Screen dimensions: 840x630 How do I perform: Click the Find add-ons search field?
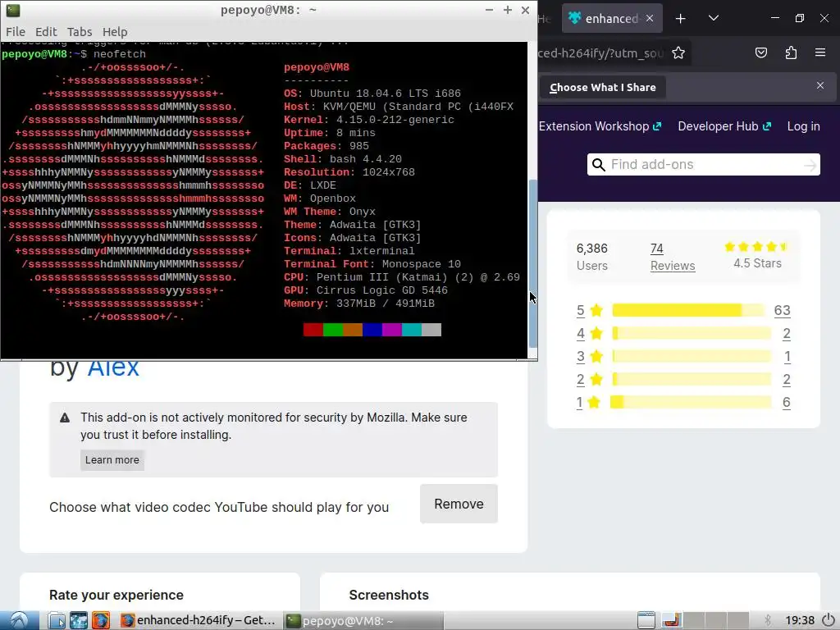click(x=704, y=164)
